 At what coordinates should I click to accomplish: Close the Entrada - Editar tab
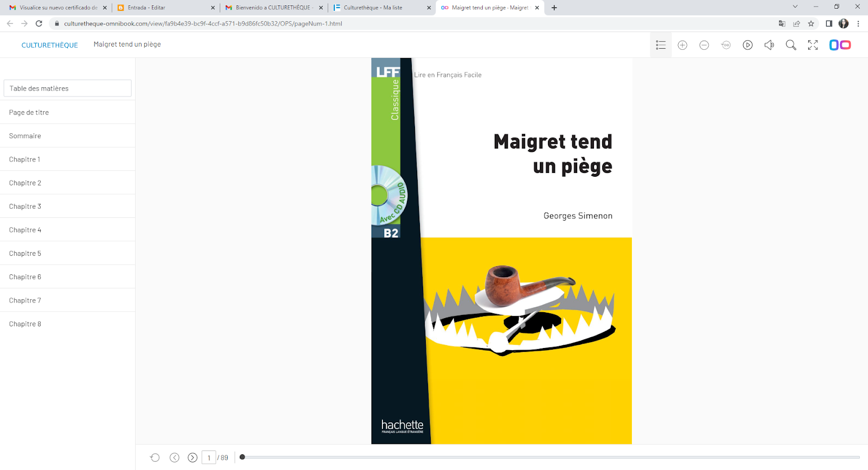[213, 8]
